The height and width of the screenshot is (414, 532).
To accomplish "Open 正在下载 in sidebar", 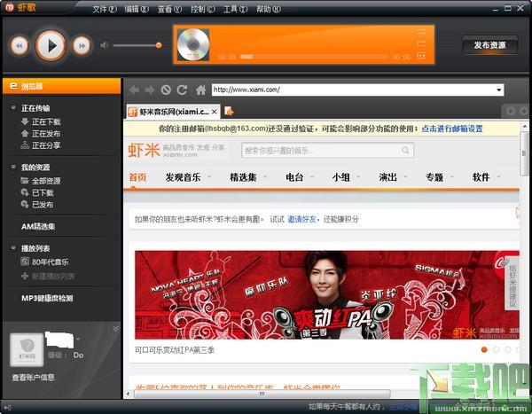I will click(x=41, y=121).
